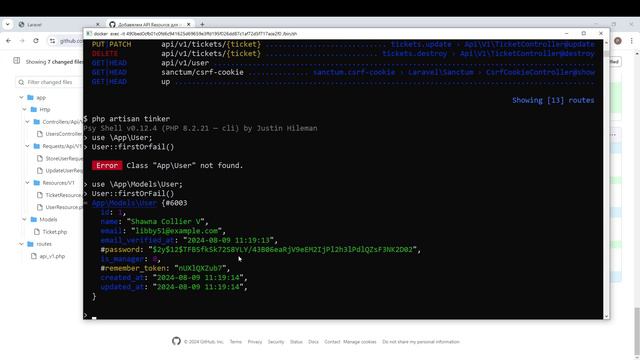Select the routes folder in tree

(x=44, y=244)
